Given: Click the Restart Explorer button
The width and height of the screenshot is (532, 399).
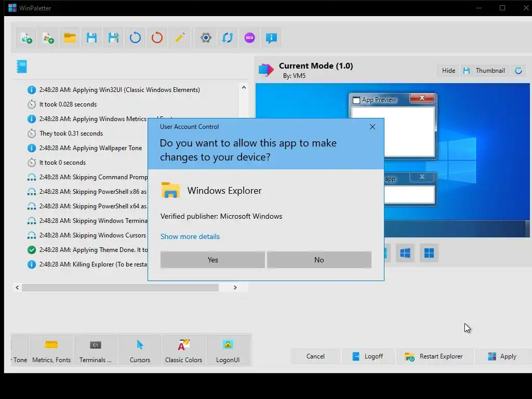Looking at the screenshot, I should tap(435, 356).
